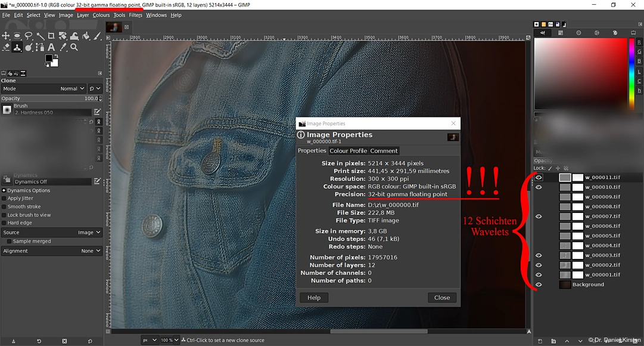This screenshot has width=644, height=346.
Task: Open the Filters menu
Action: 135,16
